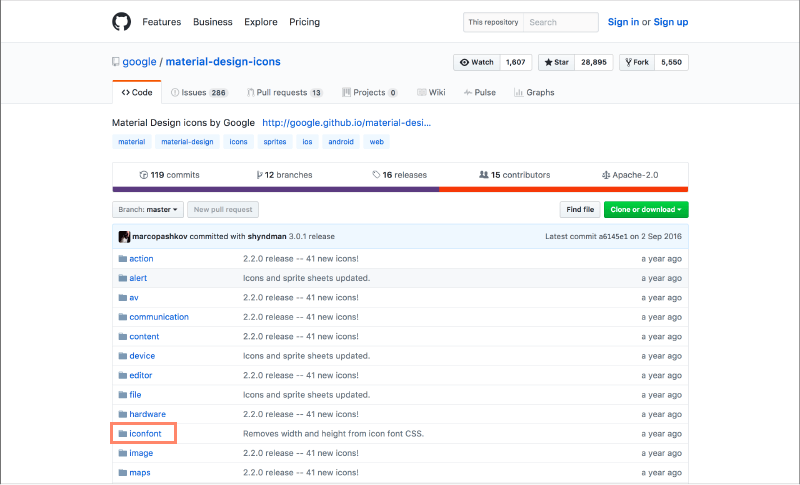Image resolution: width=800 pixels, height=485 pixels.
Task: Click the Sign up link
Action: coord(672,22)
